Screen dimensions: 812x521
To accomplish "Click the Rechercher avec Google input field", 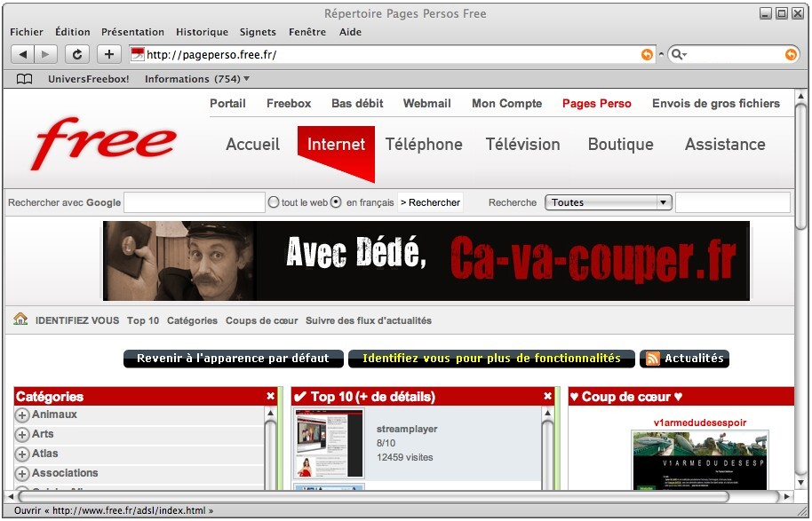I will (195, 202).
